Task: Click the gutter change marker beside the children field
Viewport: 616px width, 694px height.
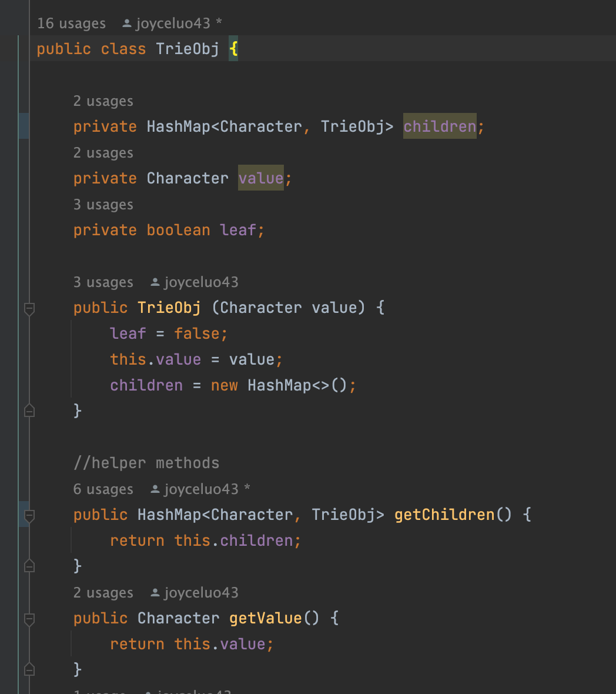Action: point(24,126)
